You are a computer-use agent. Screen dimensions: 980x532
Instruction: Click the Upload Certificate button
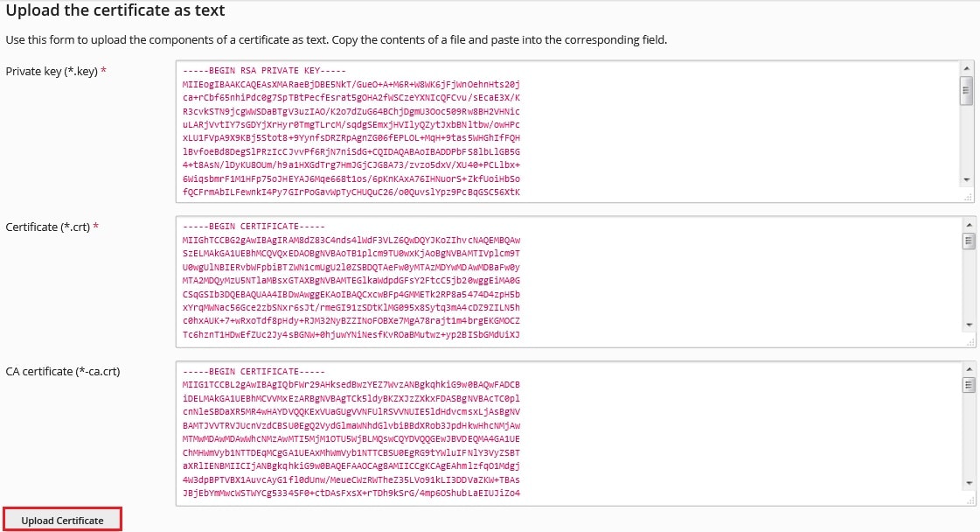pos(62,520)
